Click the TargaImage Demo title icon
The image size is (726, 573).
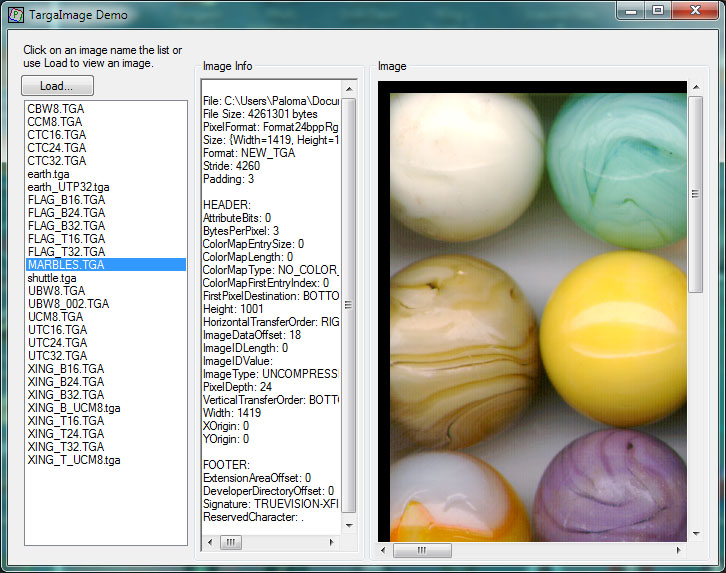point(16,15)
